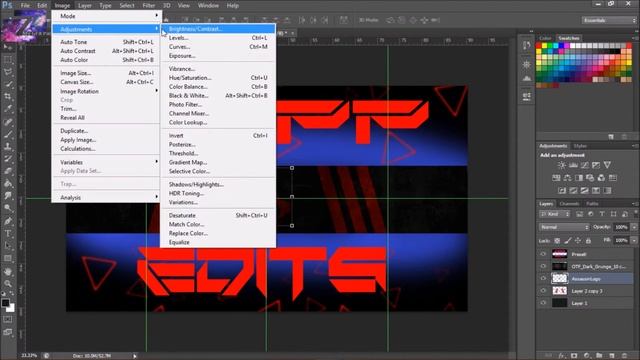The height and width of the screenshot is (360, 640).
Task: Select the Clone Stamp tool
Action: click(8, 146)
